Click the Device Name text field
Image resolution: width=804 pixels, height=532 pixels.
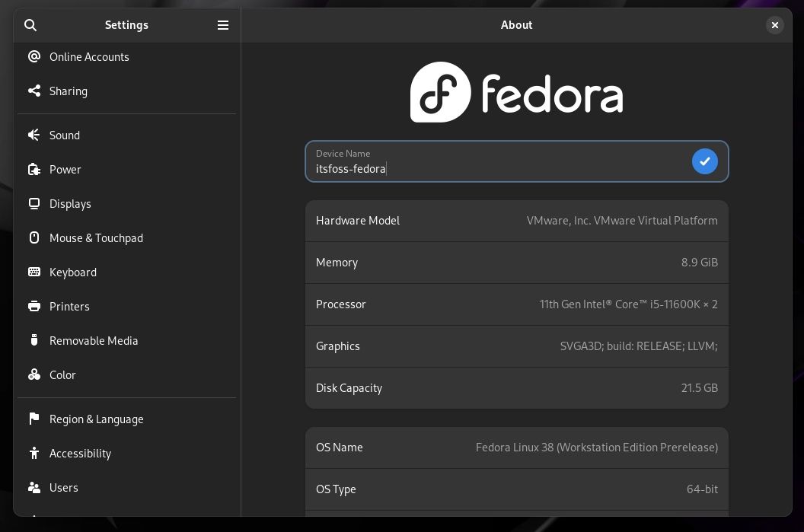click(x=516, y=161)
